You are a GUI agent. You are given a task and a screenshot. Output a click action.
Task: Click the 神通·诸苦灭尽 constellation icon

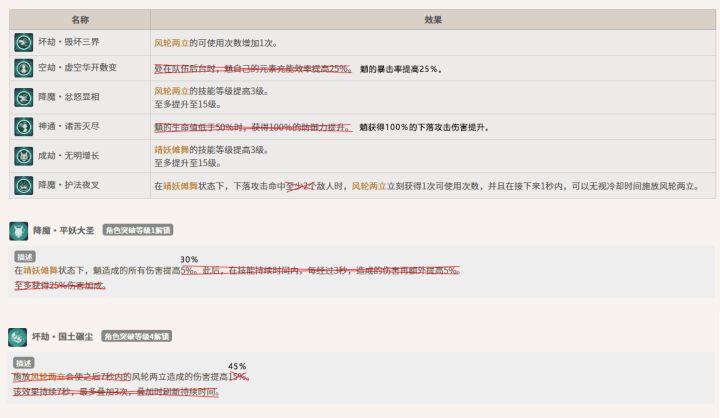point(23,127)
